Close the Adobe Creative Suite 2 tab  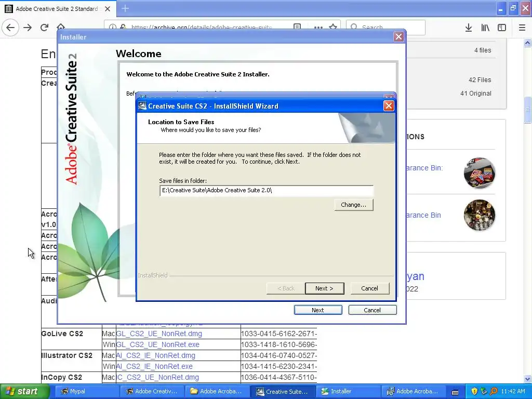point(108,9)
